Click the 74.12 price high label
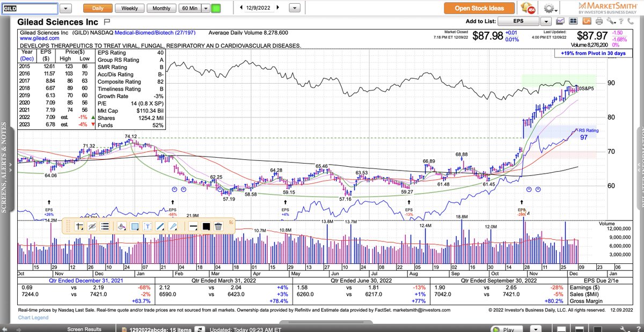This screenshot has height=332, width=644. [x=131, y=137]
